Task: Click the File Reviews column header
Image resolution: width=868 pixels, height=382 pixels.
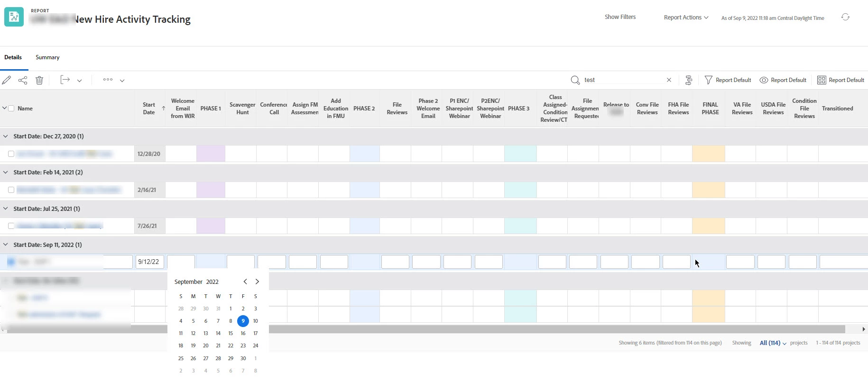Action: click(x=397, y=109)
